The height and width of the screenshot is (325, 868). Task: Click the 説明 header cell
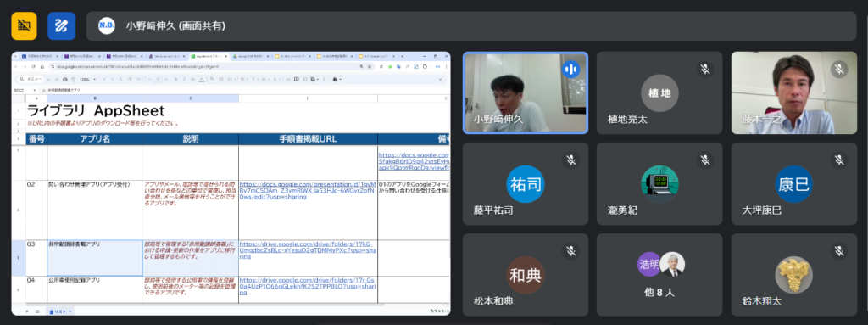pos(191,138)
